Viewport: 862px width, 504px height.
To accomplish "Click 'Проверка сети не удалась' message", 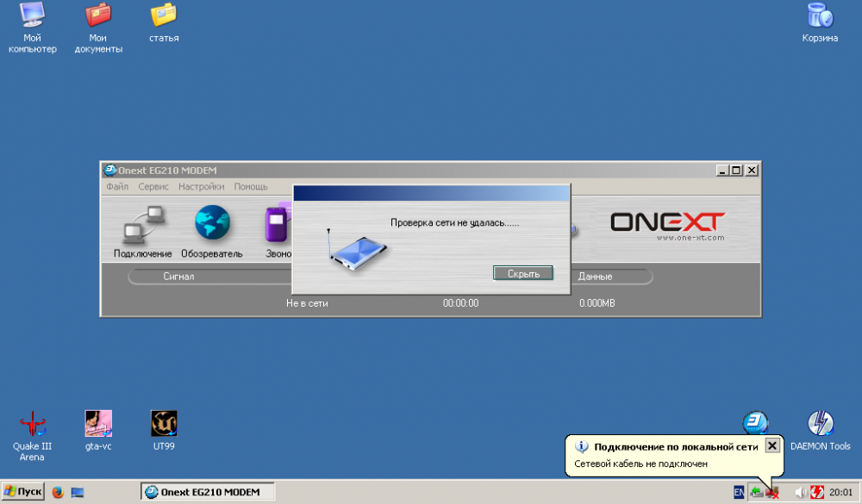I will click(x=454, y=222).
